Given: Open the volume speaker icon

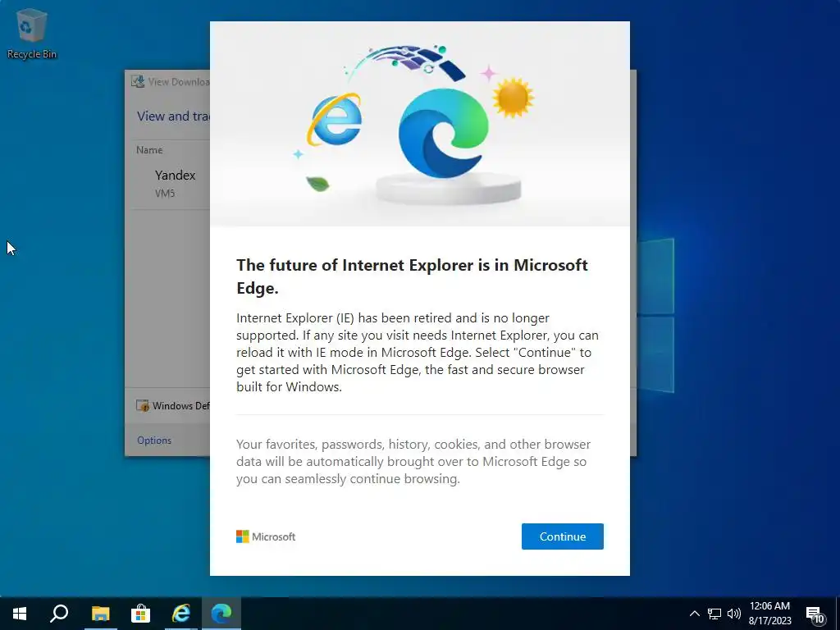Looking at the screenshot, I should pos(734,614).
